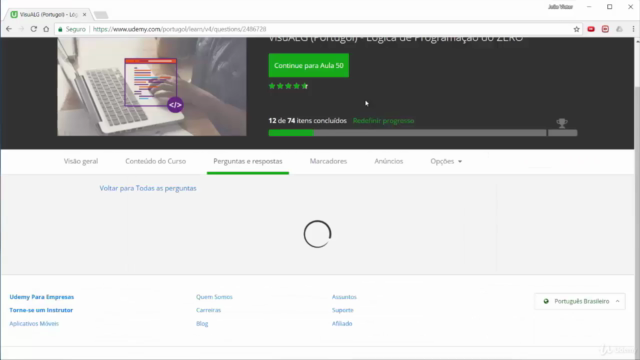640x360 pixels.
Task: Open the Visão geral tab
Action: (81, 161)
